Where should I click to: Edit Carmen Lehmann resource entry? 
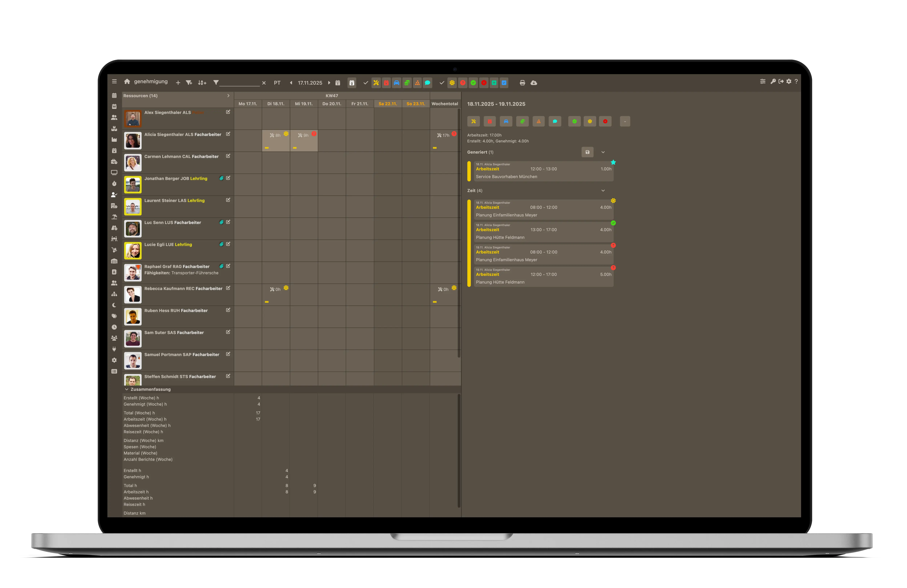(x=228, y=156)
